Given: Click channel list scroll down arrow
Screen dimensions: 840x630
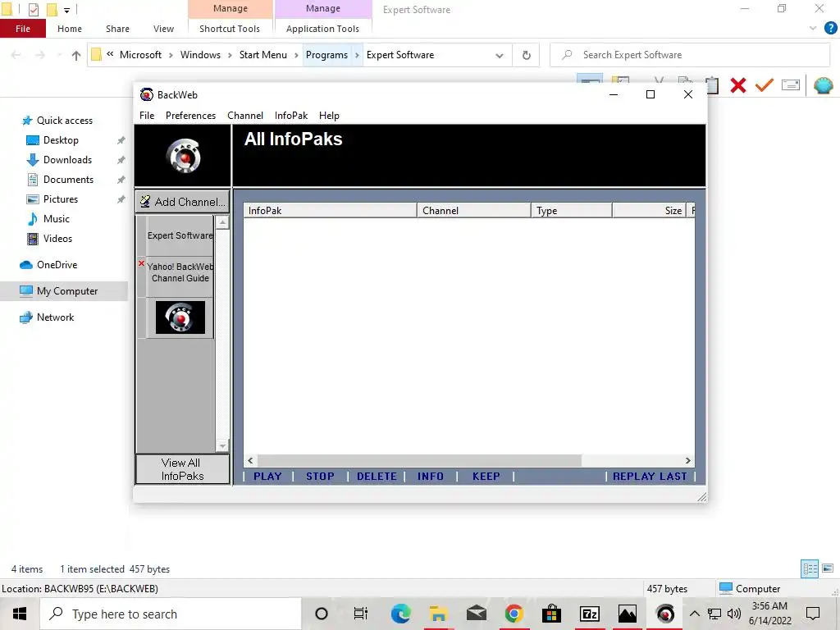Looking at the screenshot, I should pos(222,445).
